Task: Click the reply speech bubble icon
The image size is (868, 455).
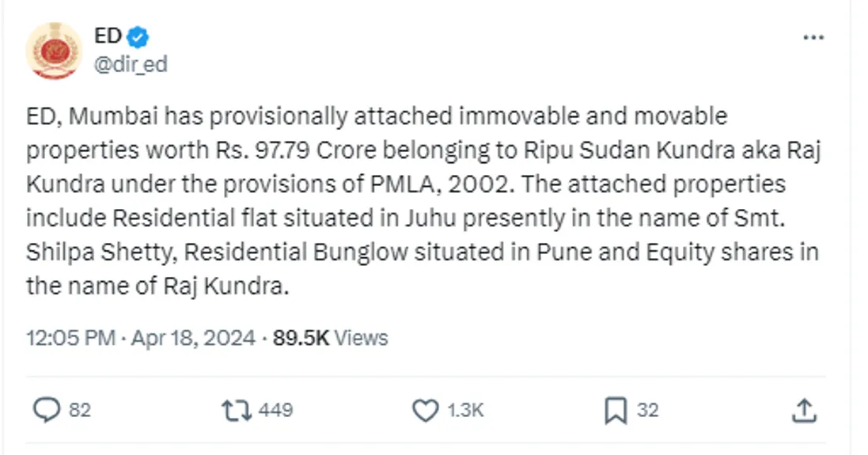Action: 47,410
